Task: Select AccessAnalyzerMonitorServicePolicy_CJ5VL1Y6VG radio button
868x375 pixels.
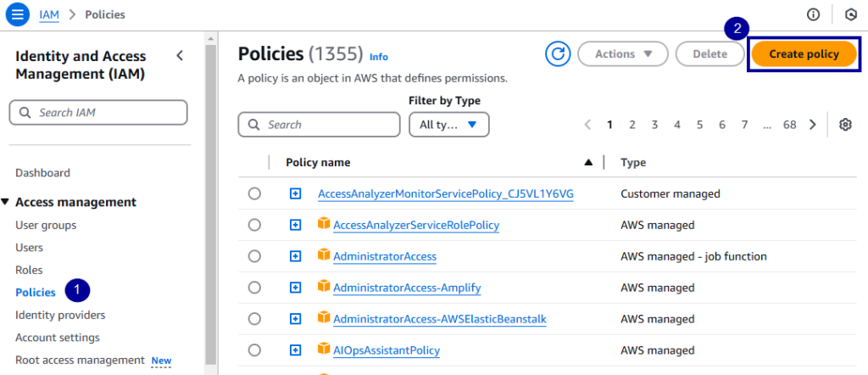Action: click(254, 194)
